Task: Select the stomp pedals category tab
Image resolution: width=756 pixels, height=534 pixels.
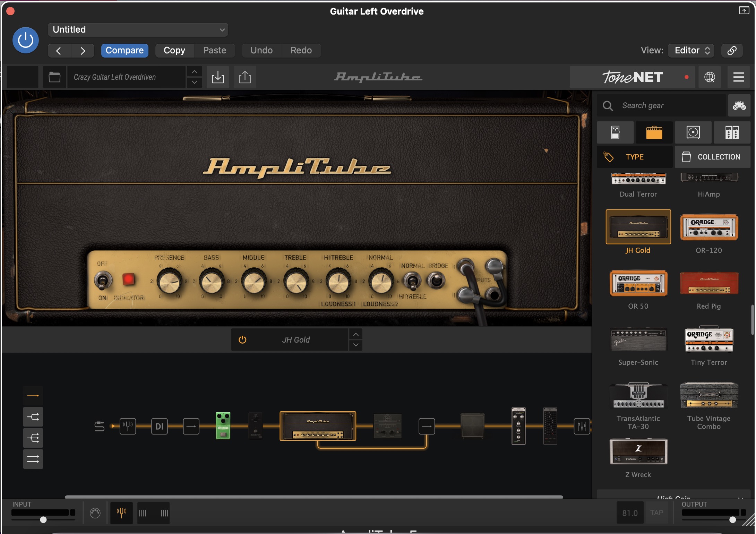Action: coord(615,132)
